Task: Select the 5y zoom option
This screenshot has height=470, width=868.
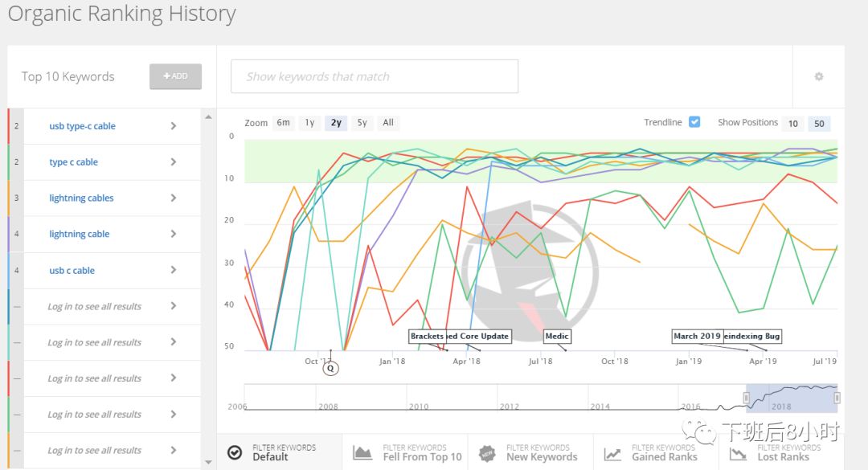Action: (362, 122)
